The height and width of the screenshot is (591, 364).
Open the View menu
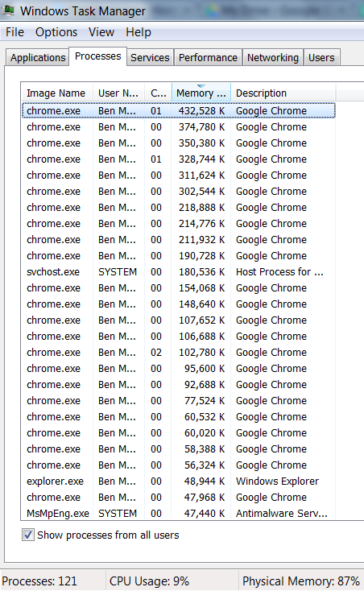coord(101,32)
